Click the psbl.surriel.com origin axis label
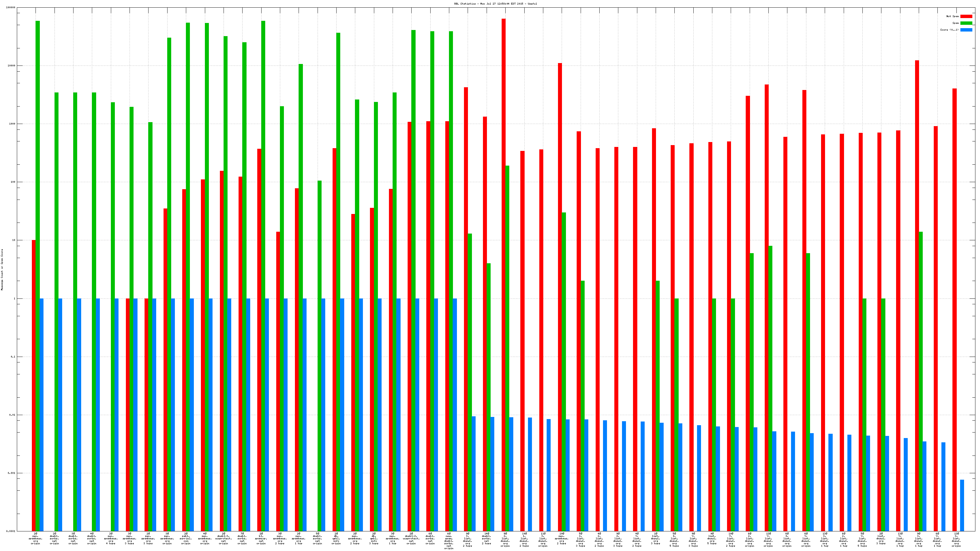The image size is (980, 551). (x=186, y=538)
